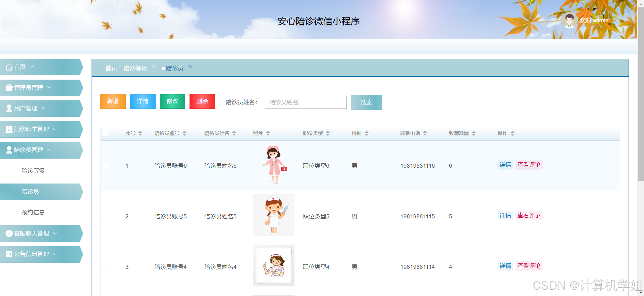Open the photo thumbnail of 陪诊员姓名4
The image size is (644, 296).
point(274,265)
